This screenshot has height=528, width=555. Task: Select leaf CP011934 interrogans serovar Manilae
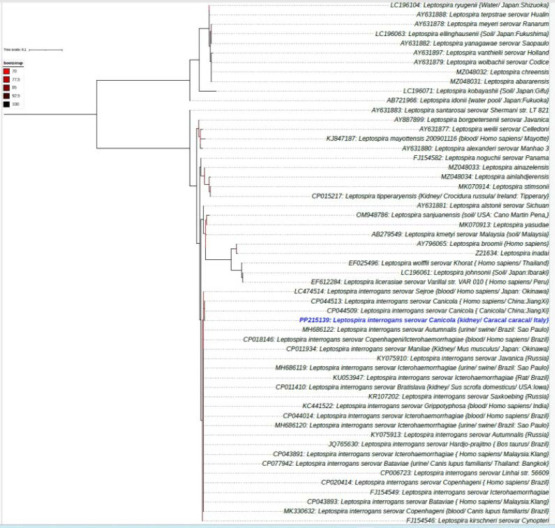[x=418, y=349]
